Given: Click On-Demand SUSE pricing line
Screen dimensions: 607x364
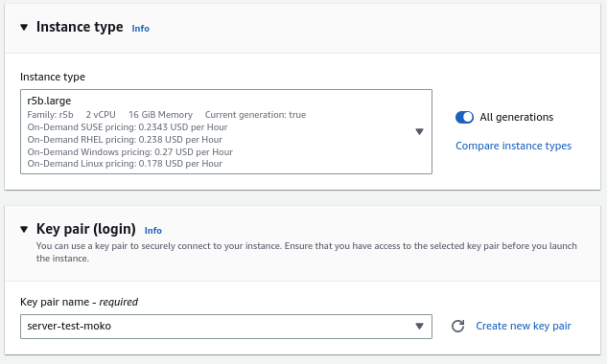Looking at the screenshot, I should [x=128, y=127].
